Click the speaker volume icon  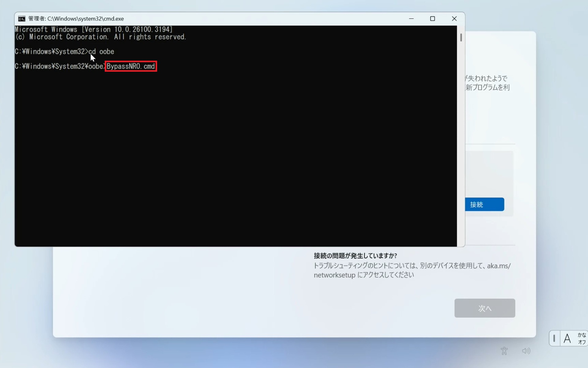point(526,351)
